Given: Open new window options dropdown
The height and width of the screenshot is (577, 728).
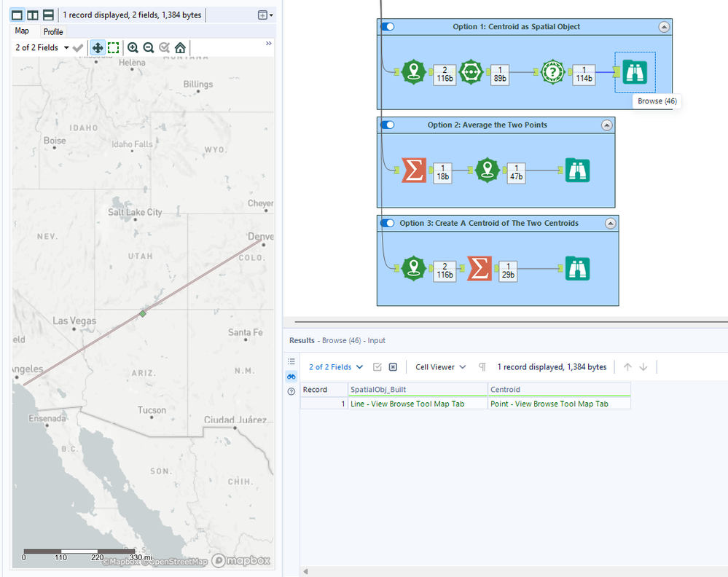Looking at the screenshot, I should coord(265,15).
